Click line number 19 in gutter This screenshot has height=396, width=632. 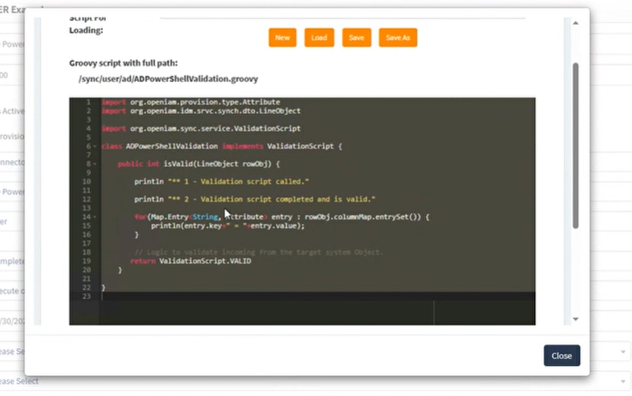pyautogui.click(x=87, y=261)
